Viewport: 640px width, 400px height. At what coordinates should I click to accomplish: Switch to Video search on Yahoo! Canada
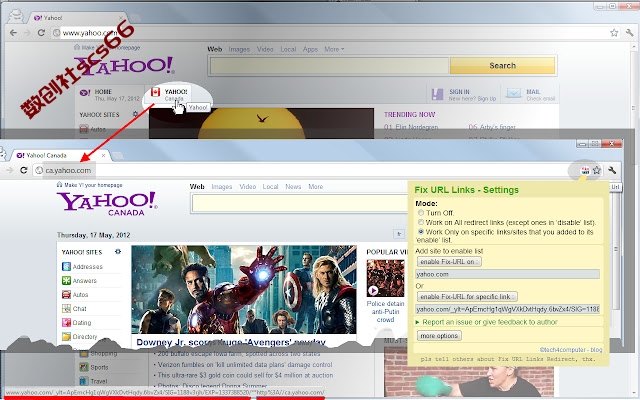click(x=247, y=187)
